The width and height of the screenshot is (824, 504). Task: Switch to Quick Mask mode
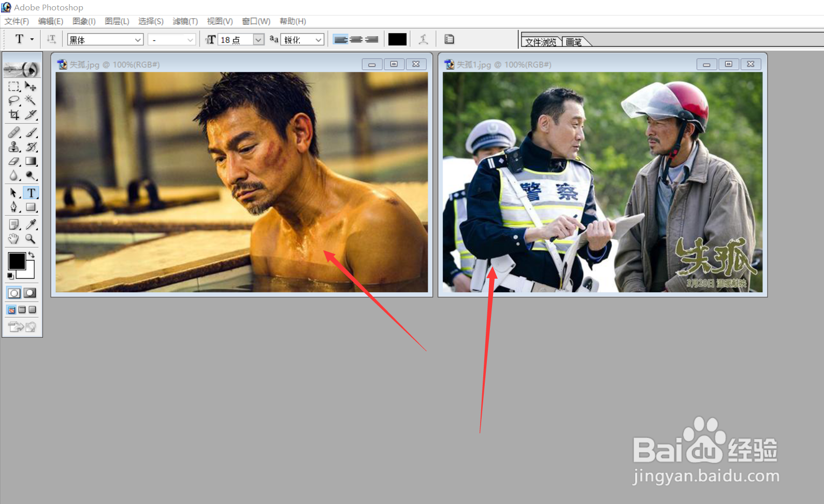tap(30, 293)
